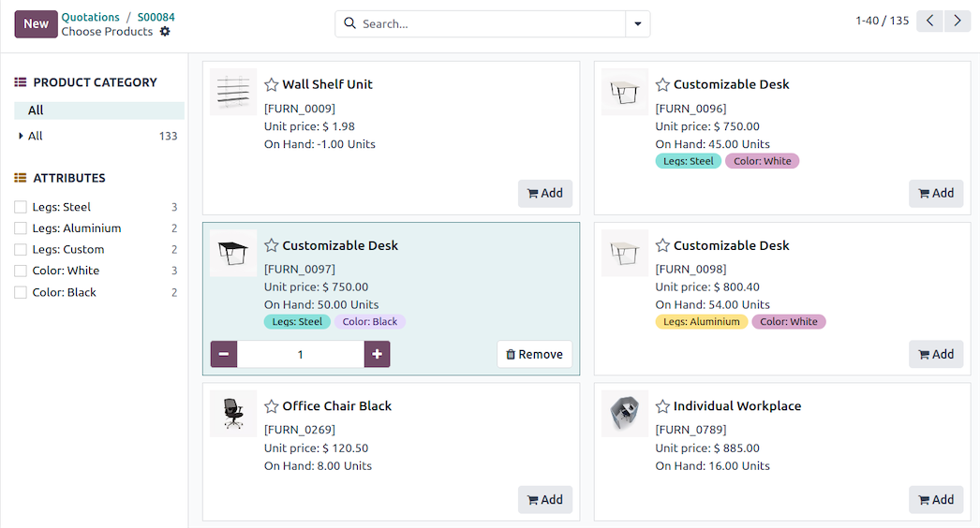Remove Customizable Desk FURN_0097 from order
This screenshot has width=980, height=528.
[534, 355]
